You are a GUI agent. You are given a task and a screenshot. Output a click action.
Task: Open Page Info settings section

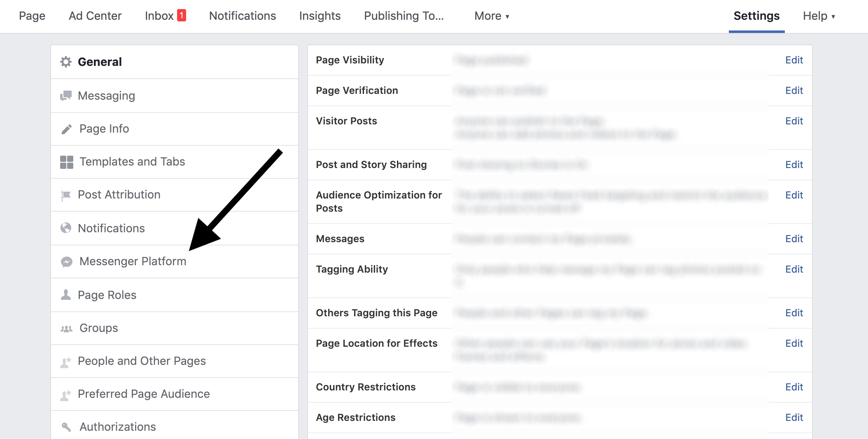[175, 129]
